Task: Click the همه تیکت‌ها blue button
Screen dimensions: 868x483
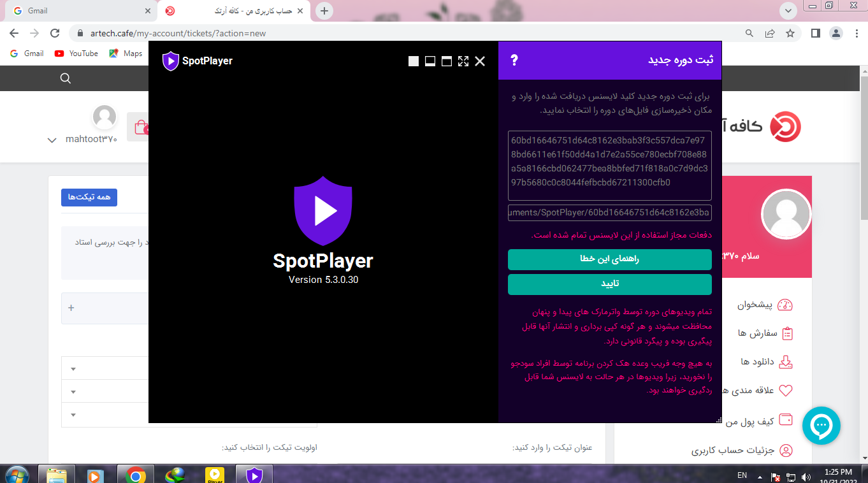Action: coord(89,198)
